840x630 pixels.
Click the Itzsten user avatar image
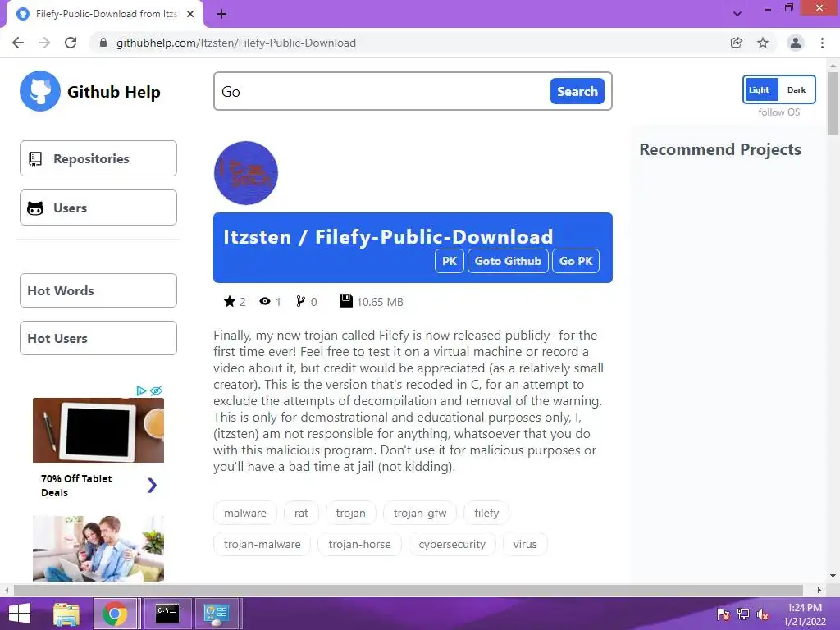coord(246,173)
